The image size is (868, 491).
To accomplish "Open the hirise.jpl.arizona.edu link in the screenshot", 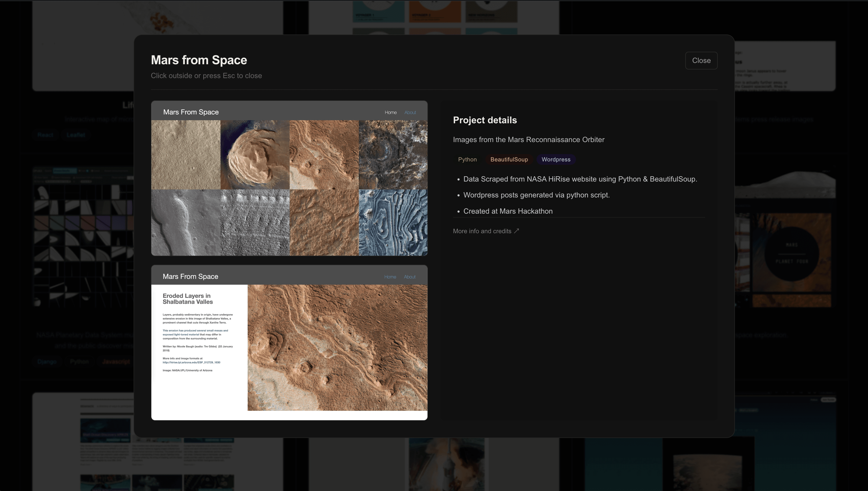I will coord(191,362).
